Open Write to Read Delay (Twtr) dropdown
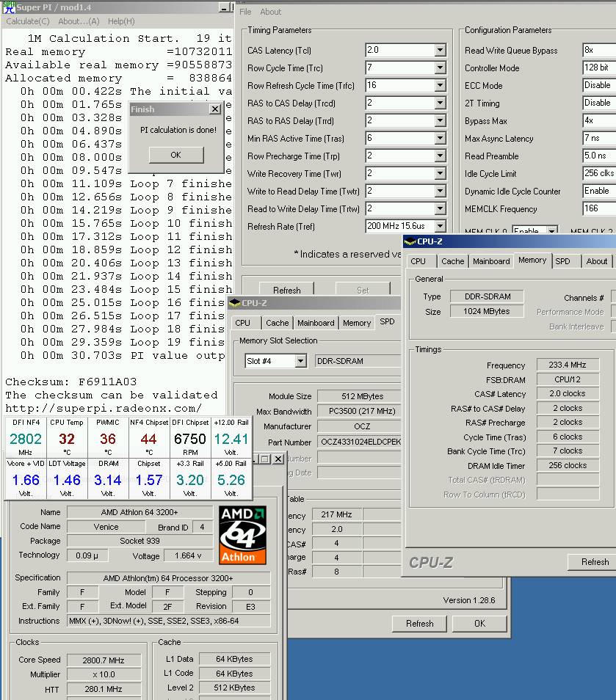Screen dimensions: 616x700 [x=440, y=191]
